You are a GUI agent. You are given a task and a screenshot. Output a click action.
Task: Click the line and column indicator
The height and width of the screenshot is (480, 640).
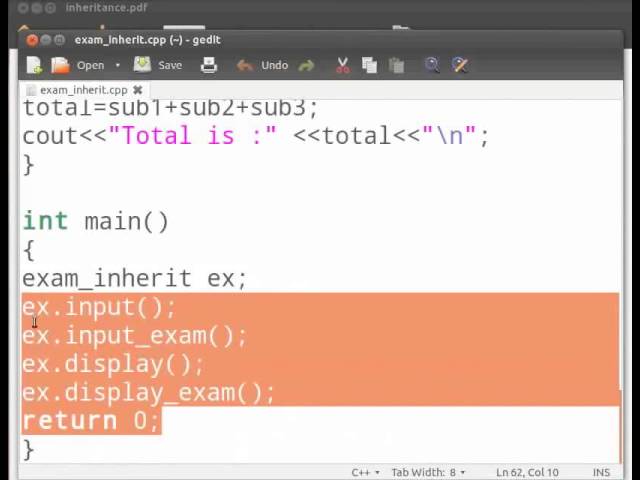click(x=528, y=472)
